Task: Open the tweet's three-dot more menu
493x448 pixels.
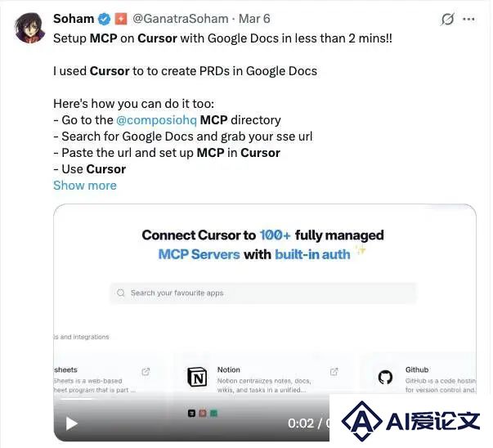Action: (468, 19)
